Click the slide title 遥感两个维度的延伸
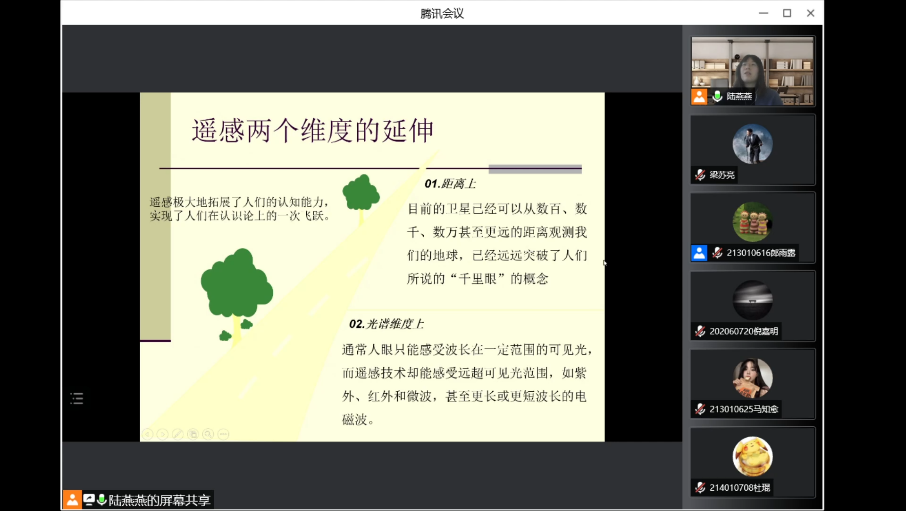The image size is (906, 511). pos(312,131)
